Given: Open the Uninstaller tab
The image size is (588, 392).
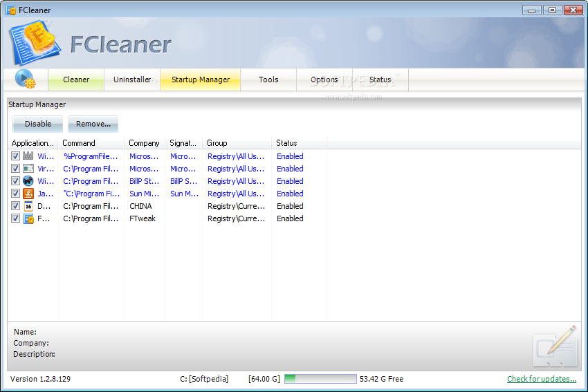Looking at the screenshot, I should click(132, 80).
